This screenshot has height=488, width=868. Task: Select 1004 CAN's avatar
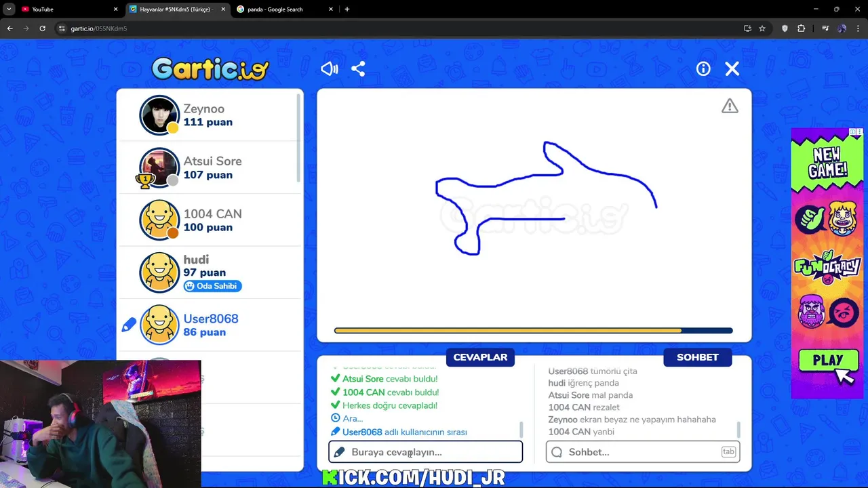click(x=159, y=220)
